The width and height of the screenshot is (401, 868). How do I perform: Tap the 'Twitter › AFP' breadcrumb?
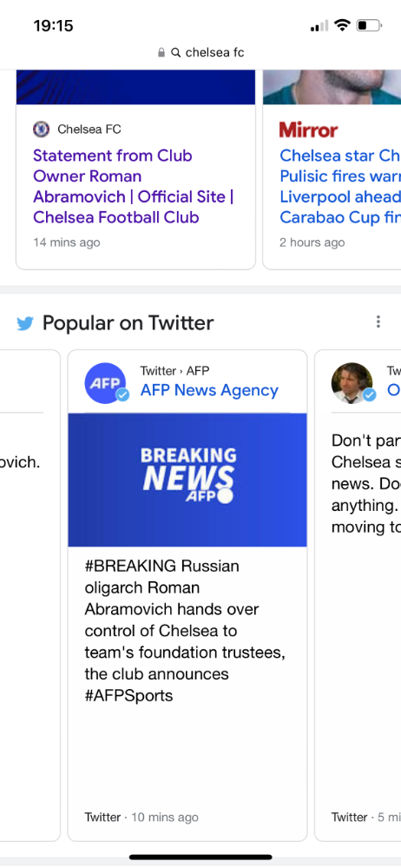tap(174, 371)
